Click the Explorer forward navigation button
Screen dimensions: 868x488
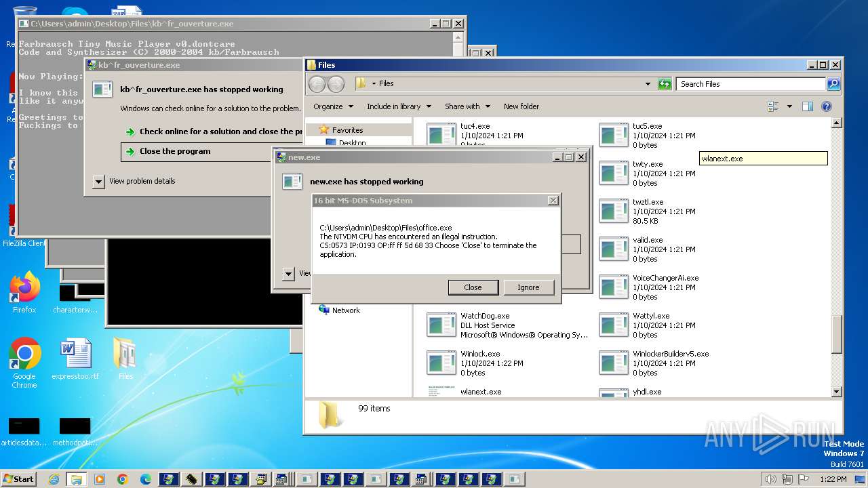[336, 84]
